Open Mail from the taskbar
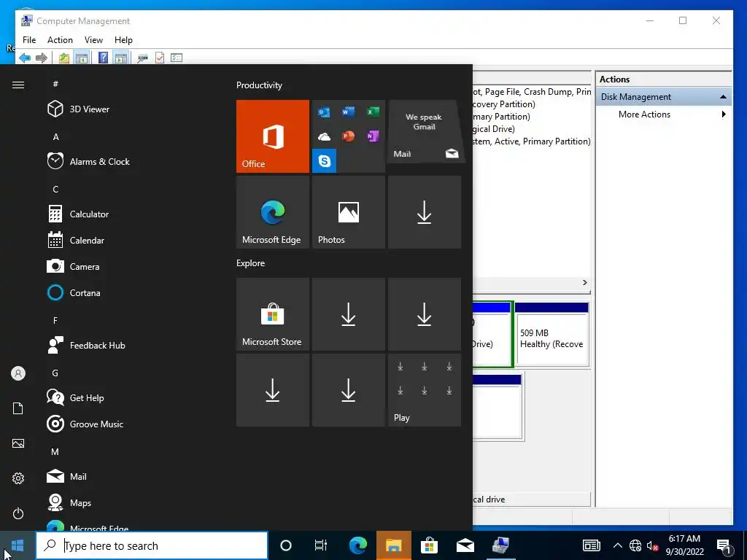The height and width of the screenshot is (560, 747). [465, 545]
